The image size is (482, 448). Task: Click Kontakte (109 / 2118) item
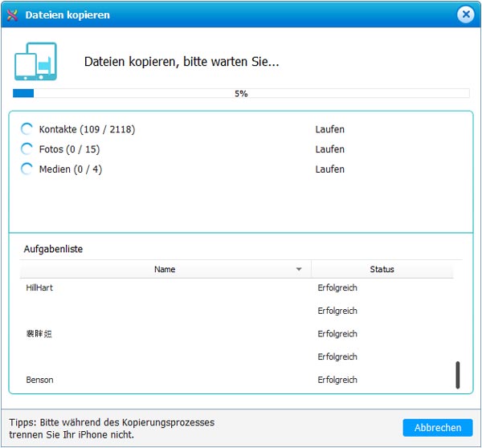[x=87, y=129]
